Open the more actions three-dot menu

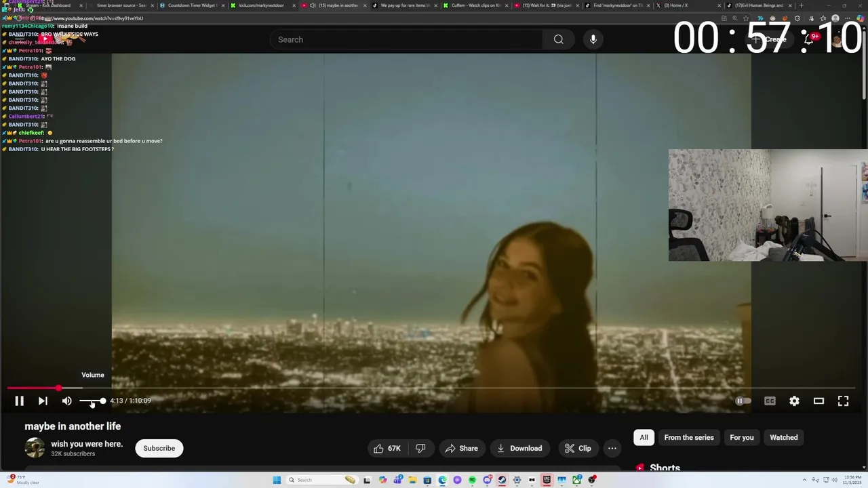[x=612, y=448]
